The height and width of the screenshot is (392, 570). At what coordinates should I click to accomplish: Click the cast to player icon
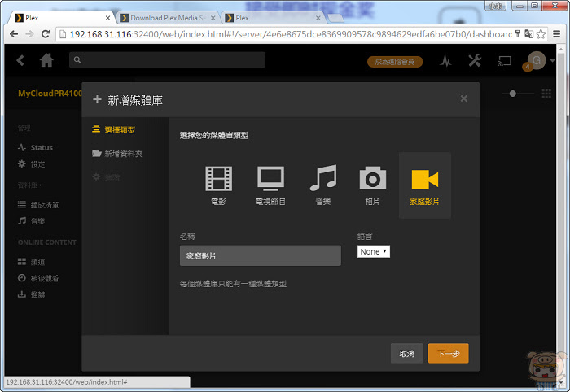click(504, 61)
